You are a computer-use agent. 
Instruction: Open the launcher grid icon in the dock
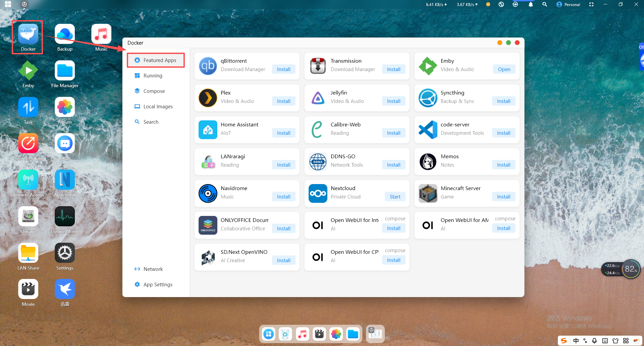[268, 334]
